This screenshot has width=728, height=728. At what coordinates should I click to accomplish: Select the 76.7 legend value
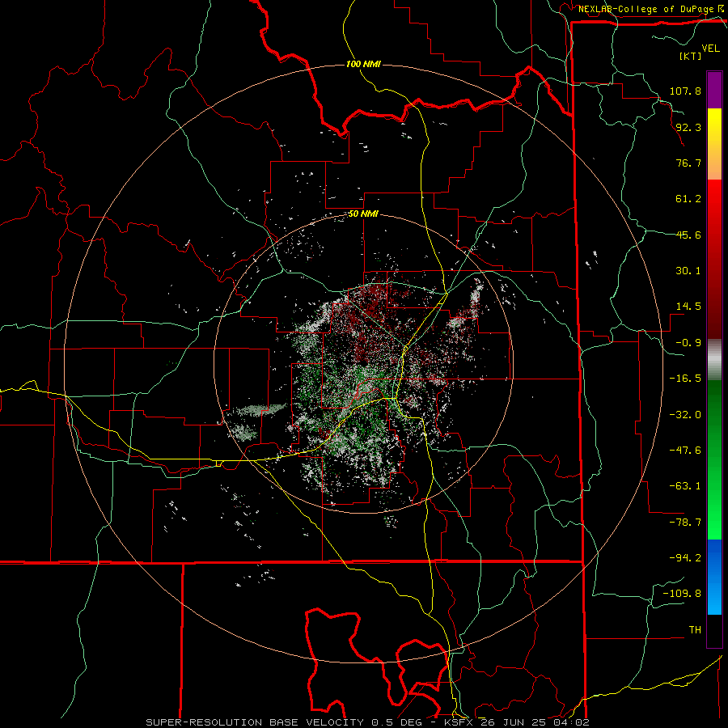tap(688, 163)
